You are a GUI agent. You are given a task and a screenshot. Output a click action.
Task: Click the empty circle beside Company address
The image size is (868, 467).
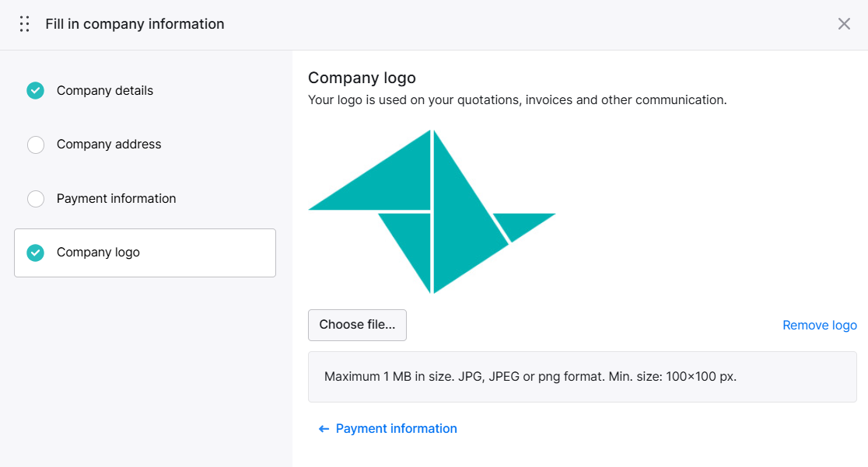[x=36, y=145]
